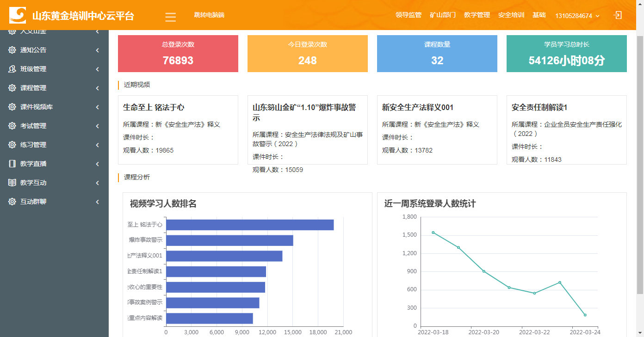Screen dimensions: 644x337
Task: Open the 基础 navigation link
Action: tap(539, 14)
